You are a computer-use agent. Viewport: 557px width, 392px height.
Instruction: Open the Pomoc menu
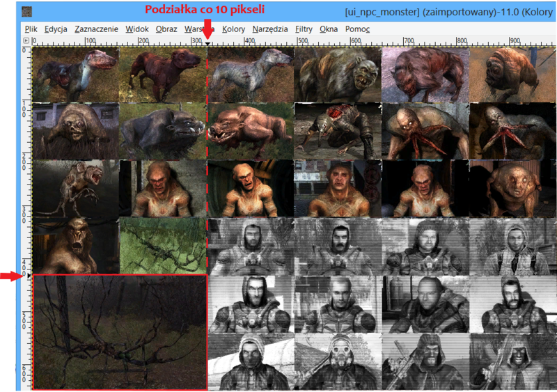point(357,29)
